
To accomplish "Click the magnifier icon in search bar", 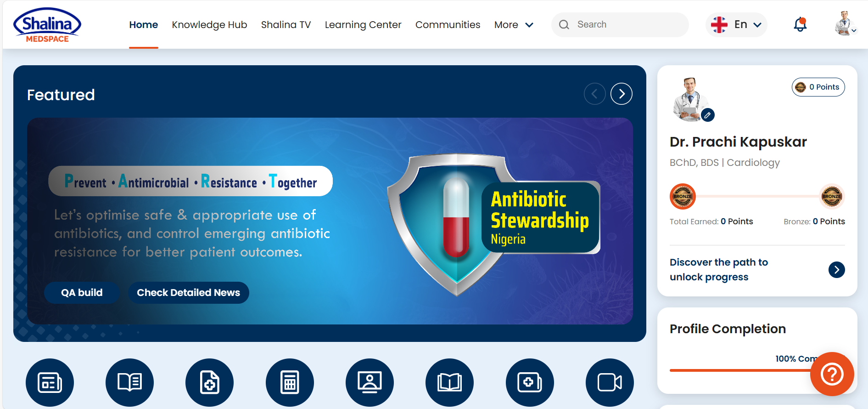I will (564, 25).
